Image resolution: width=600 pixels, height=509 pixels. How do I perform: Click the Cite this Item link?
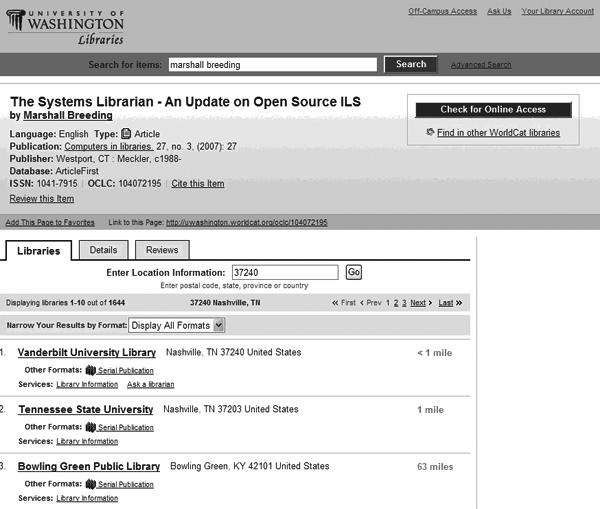coord(198,184)
